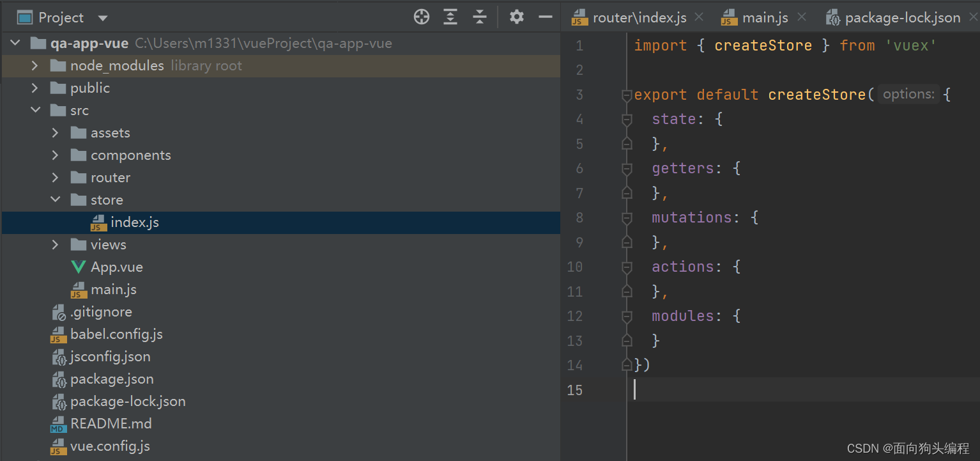Hide the Project panel with minus icon
The height and width of the screenshot is (461, 980).
545,17
